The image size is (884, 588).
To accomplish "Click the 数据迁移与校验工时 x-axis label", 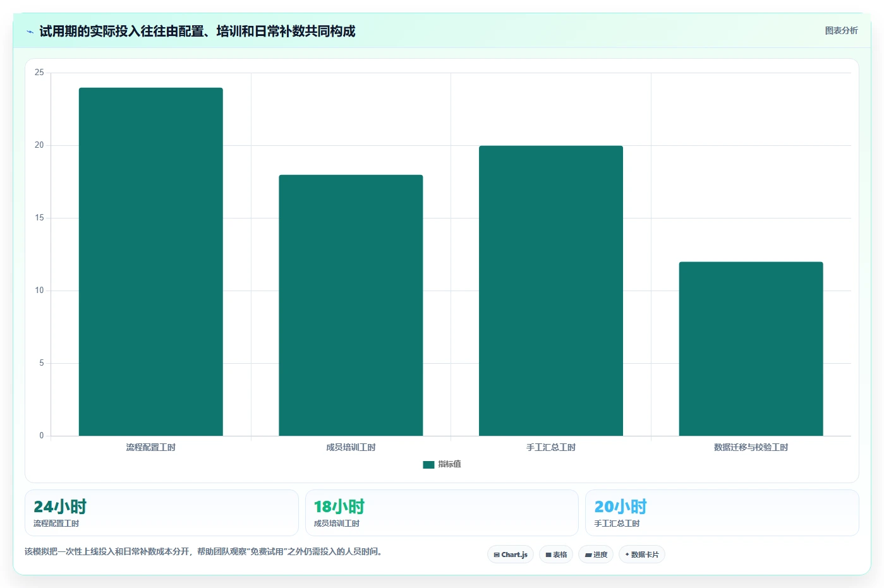I will pos(751,447).
